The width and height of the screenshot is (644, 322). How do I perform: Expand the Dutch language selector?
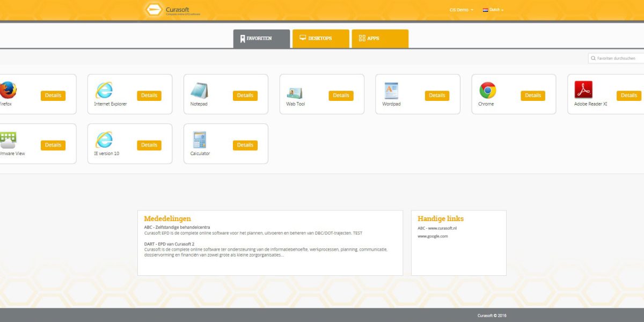[493, 9]
